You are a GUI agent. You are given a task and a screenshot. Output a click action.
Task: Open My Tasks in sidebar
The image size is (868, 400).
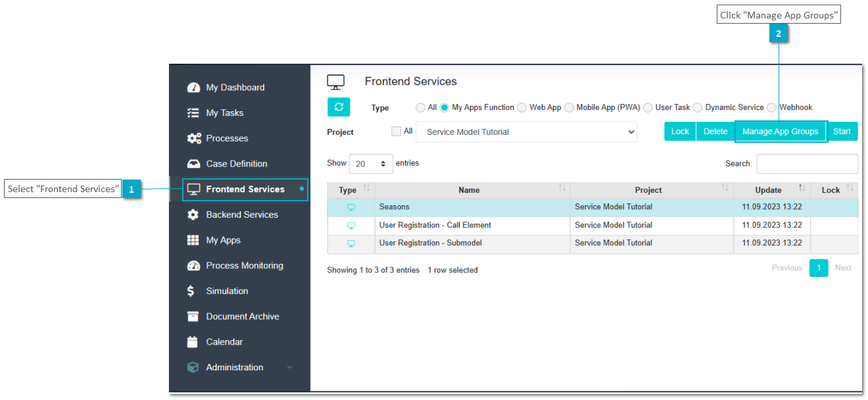[x=225, y=113]
